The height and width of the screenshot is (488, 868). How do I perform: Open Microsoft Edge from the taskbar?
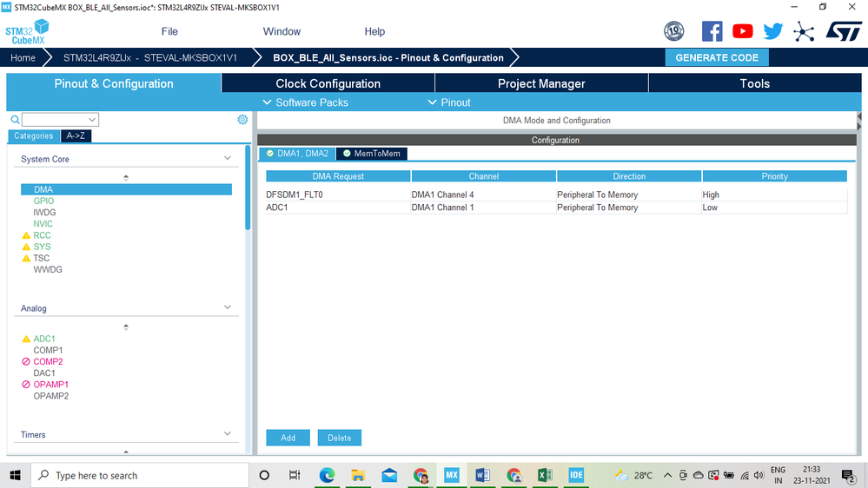pos(328,475)
